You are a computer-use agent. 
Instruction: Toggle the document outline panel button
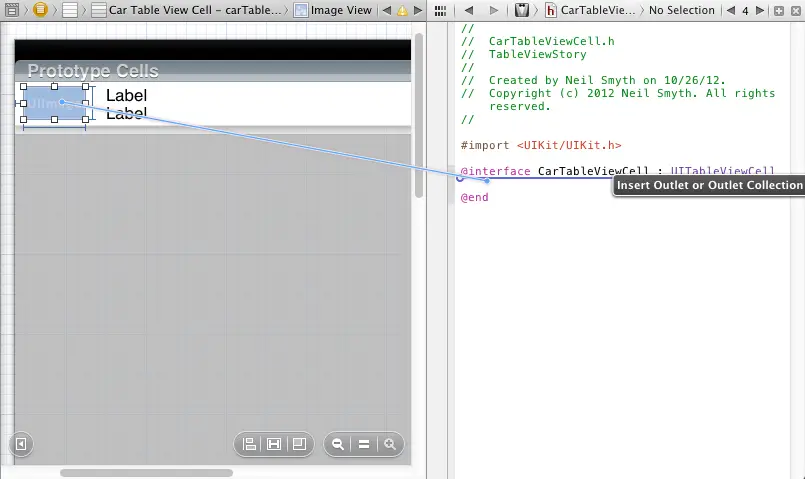(20, 444)
